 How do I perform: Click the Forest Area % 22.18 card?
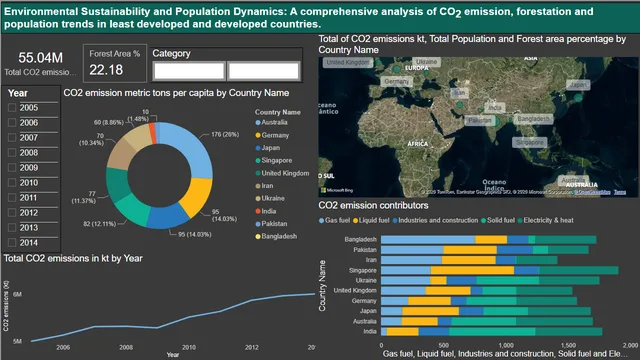(x=115, y=63)
